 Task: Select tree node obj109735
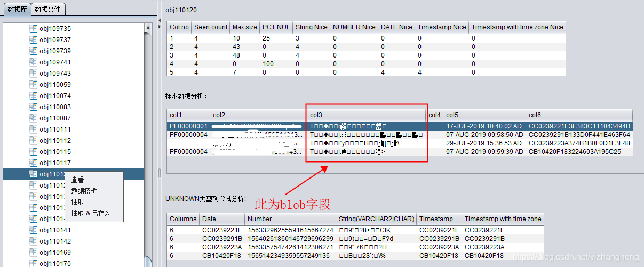(55, 29)
